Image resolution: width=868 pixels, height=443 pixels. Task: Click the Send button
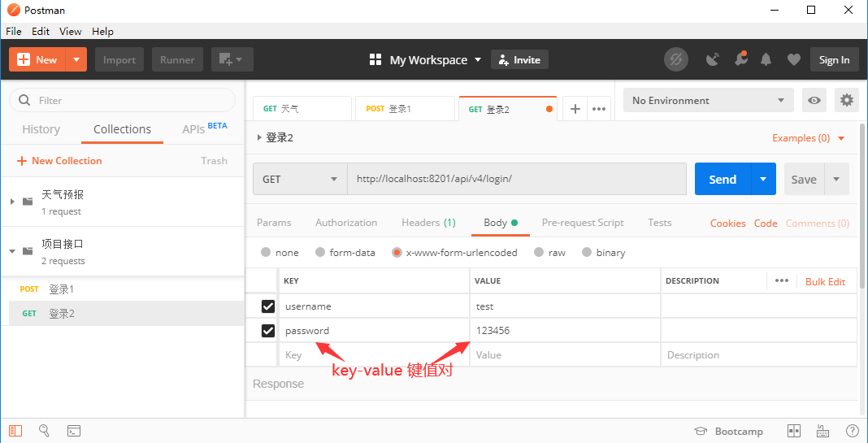[x=723, y=179]
